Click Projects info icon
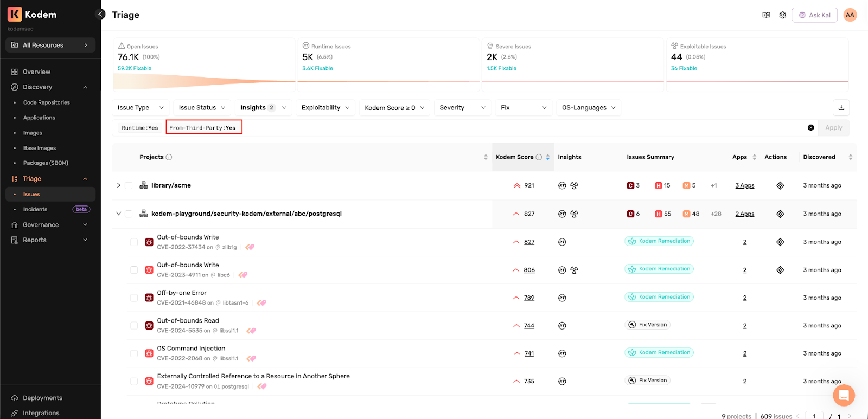 (x=169, y=157)
